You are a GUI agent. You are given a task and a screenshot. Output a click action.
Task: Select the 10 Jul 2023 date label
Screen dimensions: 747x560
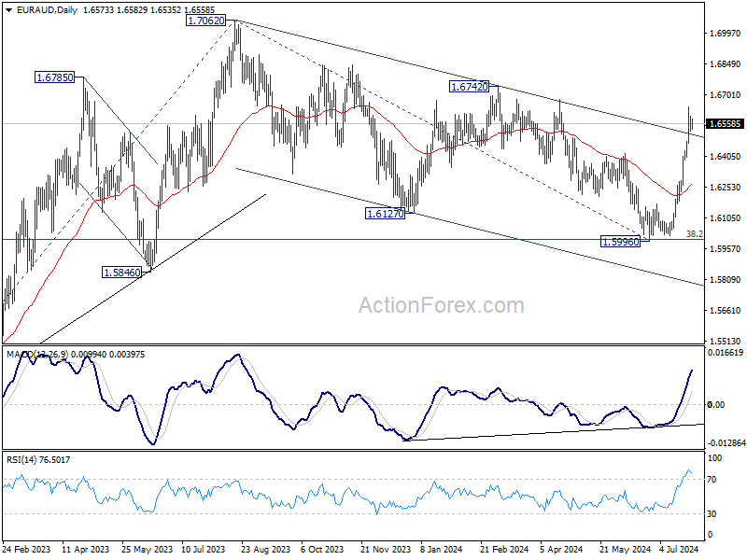pos(203,549)
